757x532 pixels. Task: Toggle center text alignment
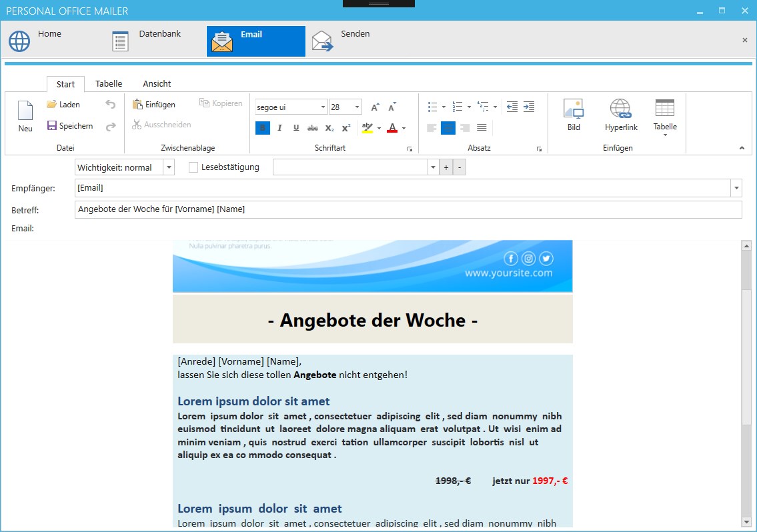448,128
